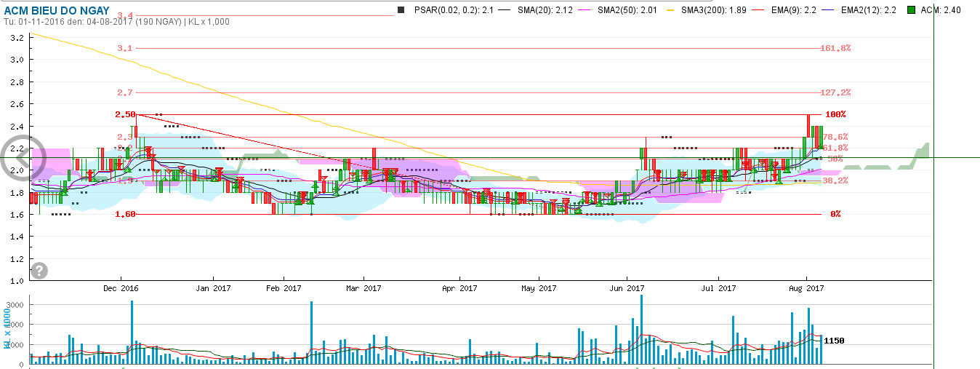The image size is (980, 369).
Task: Select the 61.8% Fibonacci label
Action: (x=836, y=148)
